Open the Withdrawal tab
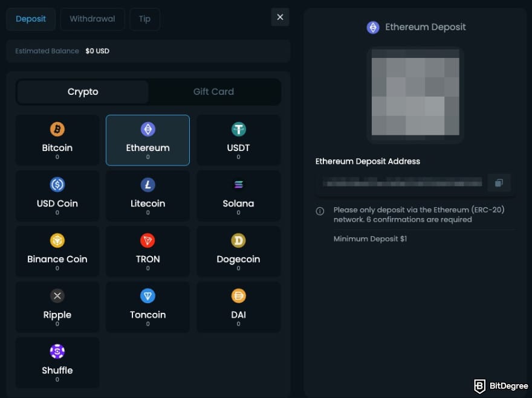The width and height of the screenshot is (532, 398). (92, 19)
